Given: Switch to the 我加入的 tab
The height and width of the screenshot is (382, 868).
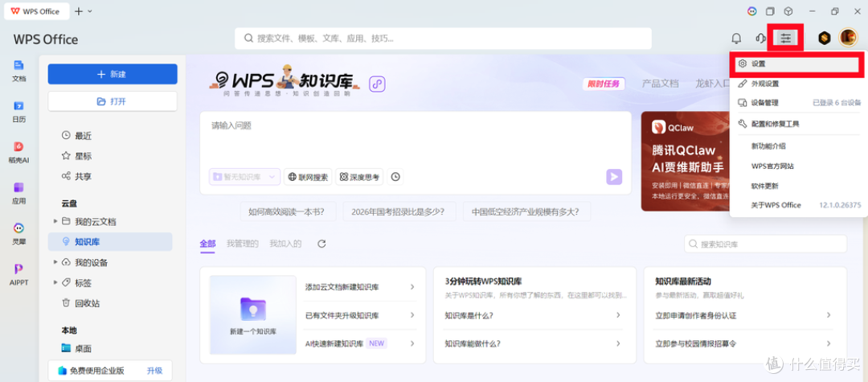Looking at the screenshot, I should click(x=285, y=244).
